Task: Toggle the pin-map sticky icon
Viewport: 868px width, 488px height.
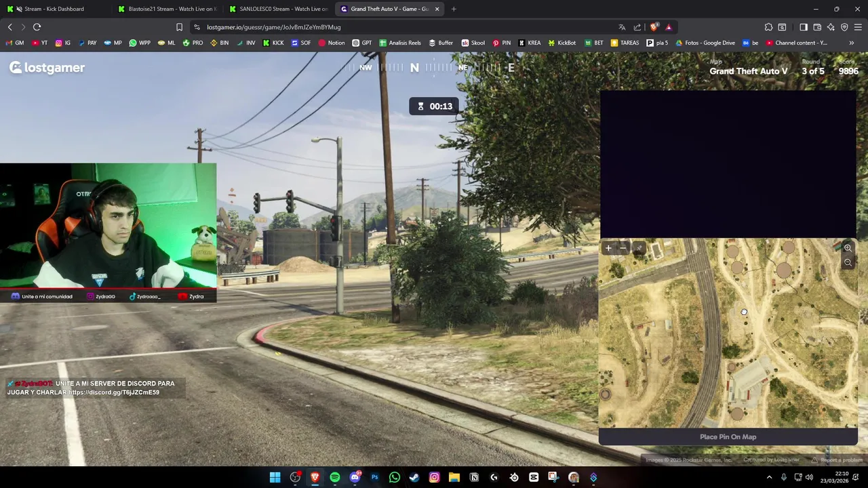Action: (639, 248)
